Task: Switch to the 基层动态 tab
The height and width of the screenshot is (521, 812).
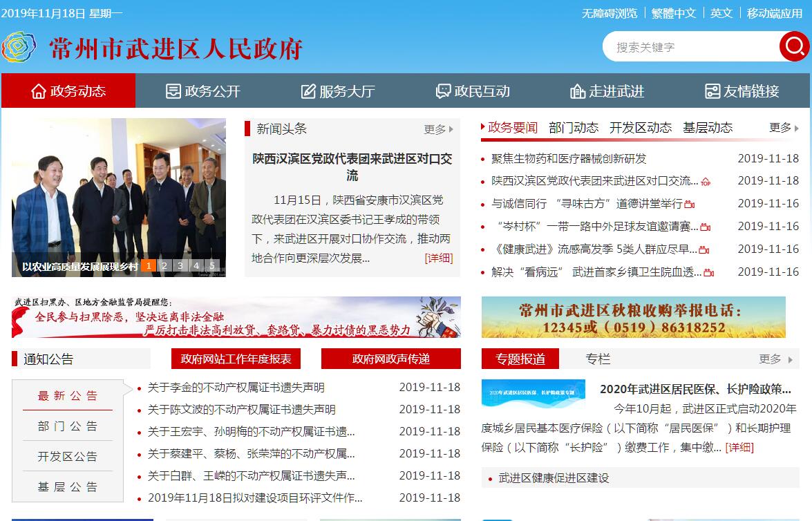Action: [x=708, y=127]
